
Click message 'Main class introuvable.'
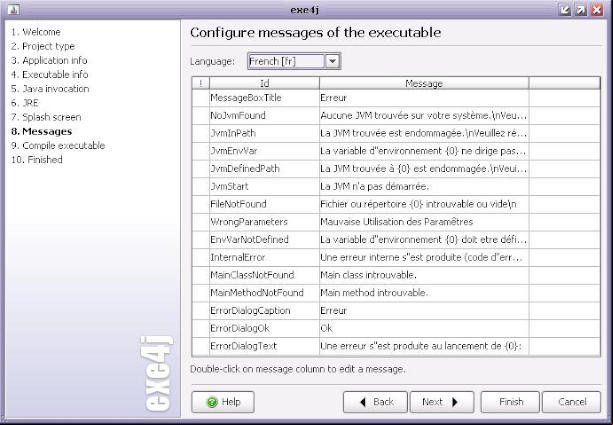424,275
